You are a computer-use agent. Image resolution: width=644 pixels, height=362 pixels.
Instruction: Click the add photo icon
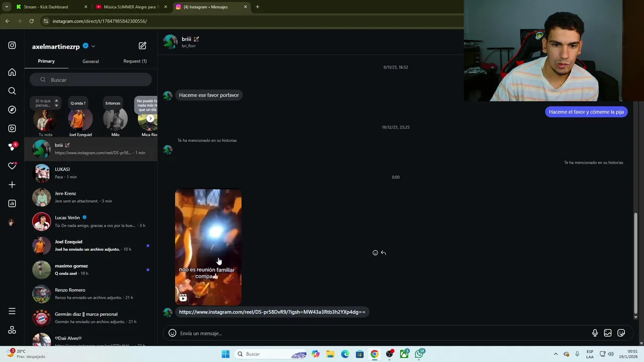coord(608,333)
